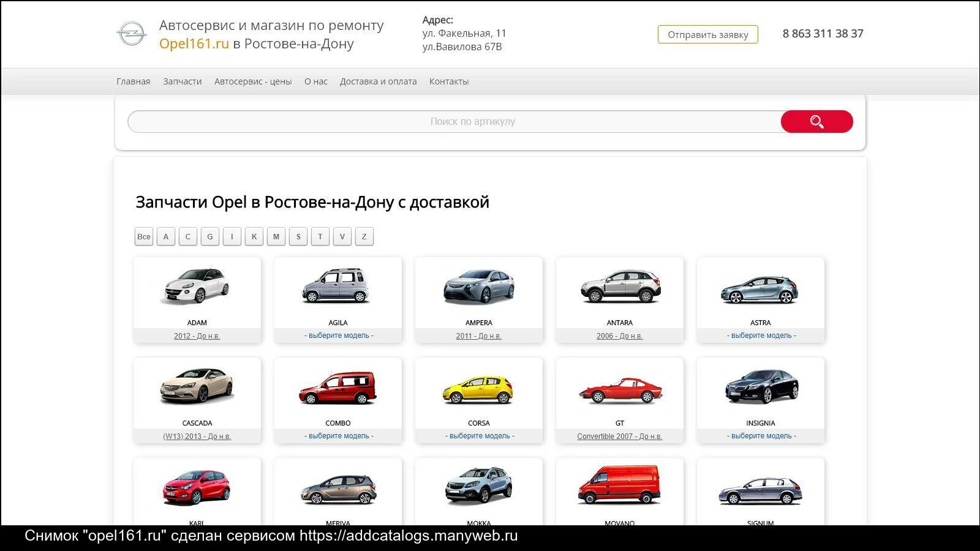Click the ул.Вавилова 67В address
The height and width of the screenshot is (551, 980).
(462, 47)
